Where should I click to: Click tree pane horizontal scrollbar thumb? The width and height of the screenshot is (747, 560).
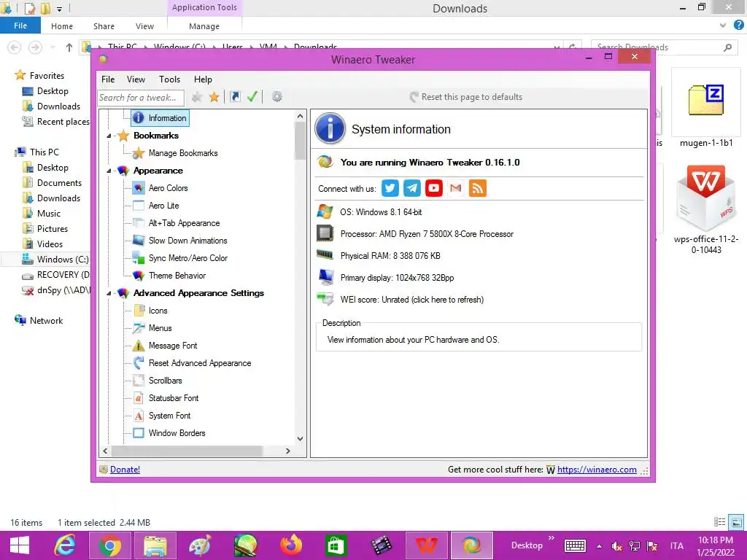[186, 451]
